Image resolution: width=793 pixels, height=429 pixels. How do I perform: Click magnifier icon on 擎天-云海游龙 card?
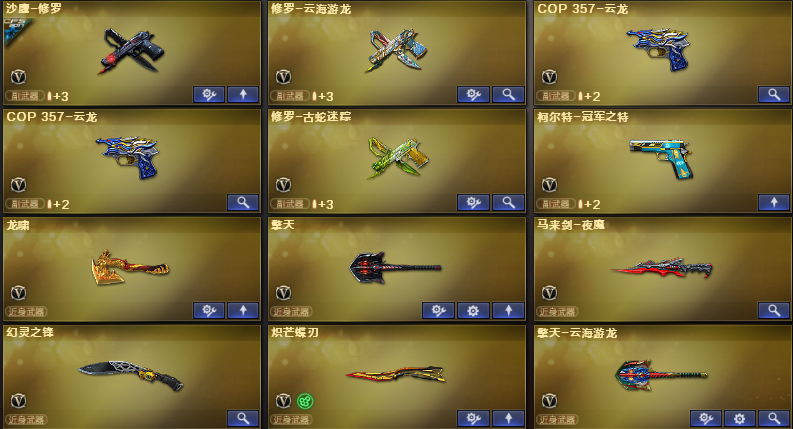774,418
